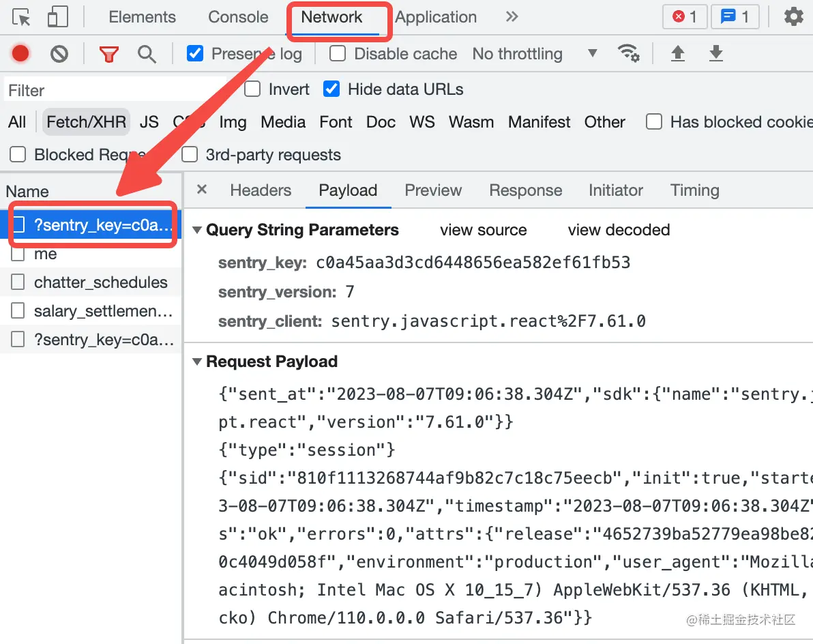Tick checkbox beside the me request
The height and width of the screenshot is (644, 813).
pos(18,254)
